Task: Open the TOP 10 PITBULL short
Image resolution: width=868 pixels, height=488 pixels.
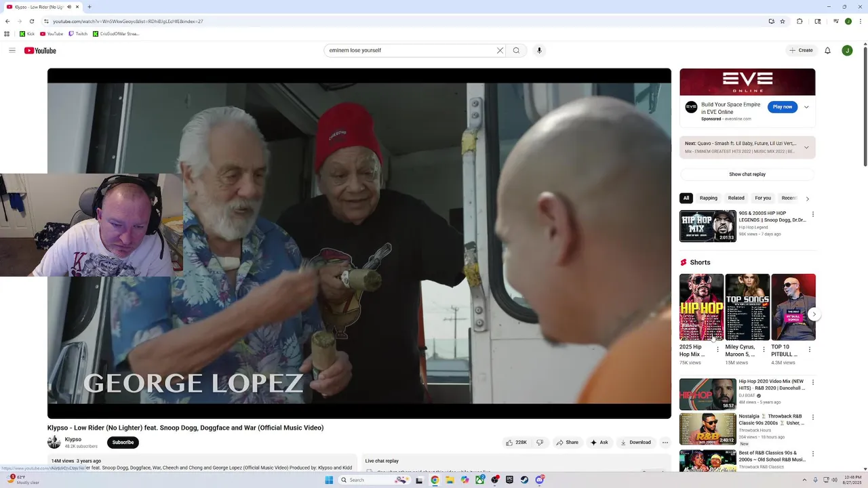Action: pyautogui.click(x=793, y=307)
